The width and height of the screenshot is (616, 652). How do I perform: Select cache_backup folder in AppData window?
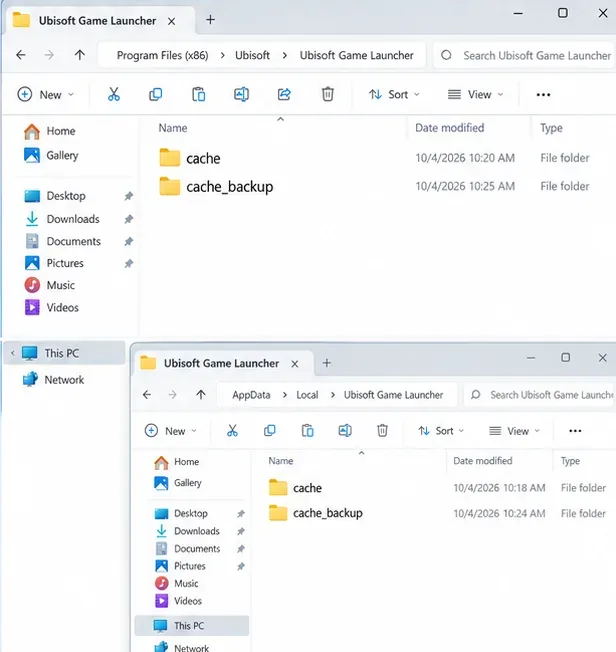(437, 513)
